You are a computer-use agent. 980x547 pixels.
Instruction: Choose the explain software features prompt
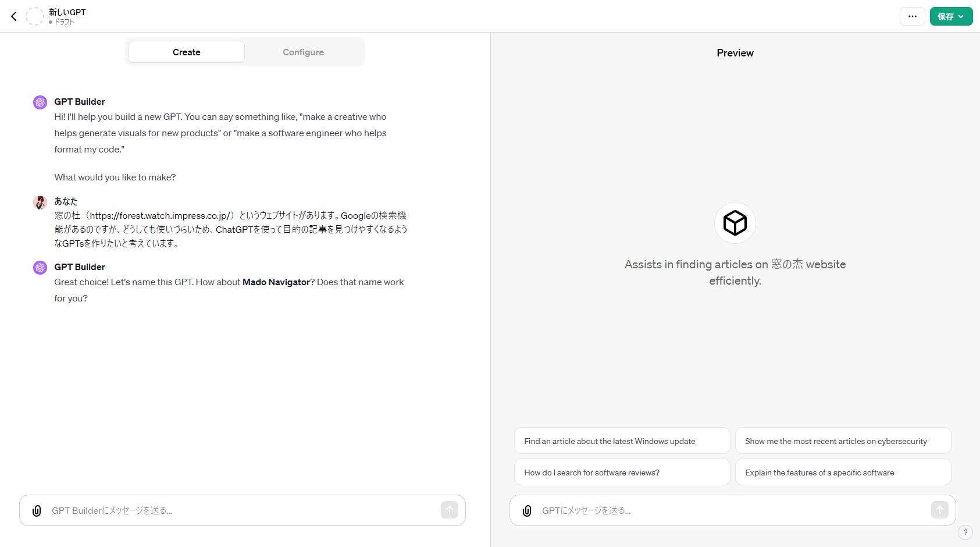coord(843,473)
